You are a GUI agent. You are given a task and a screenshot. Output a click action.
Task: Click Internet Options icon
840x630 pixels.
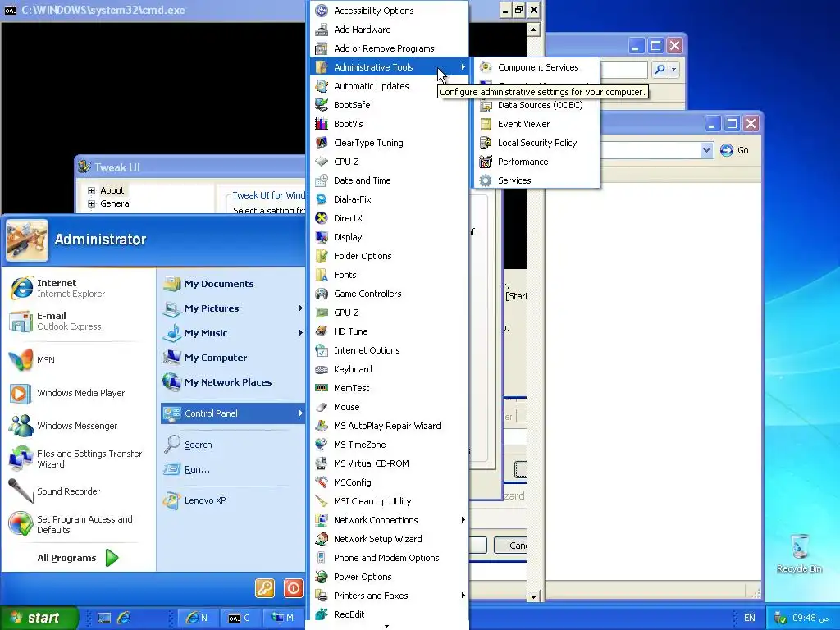pyautogui.click(x=322, y=350)
